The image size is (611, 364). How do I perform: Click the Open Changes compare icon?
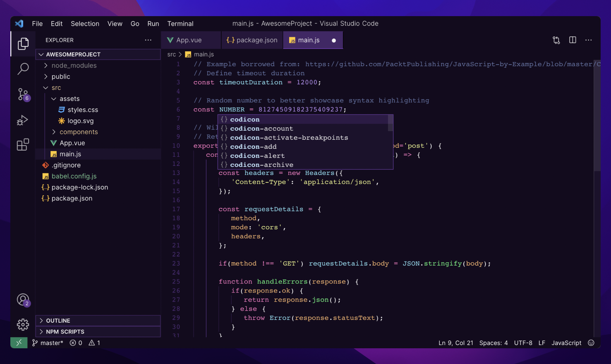click(556, 40)
